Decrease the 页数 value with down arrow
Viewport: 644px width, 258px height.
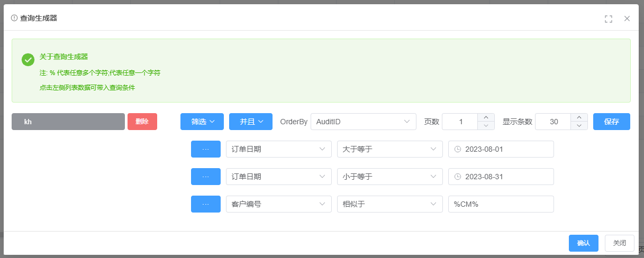click(486, 126)
